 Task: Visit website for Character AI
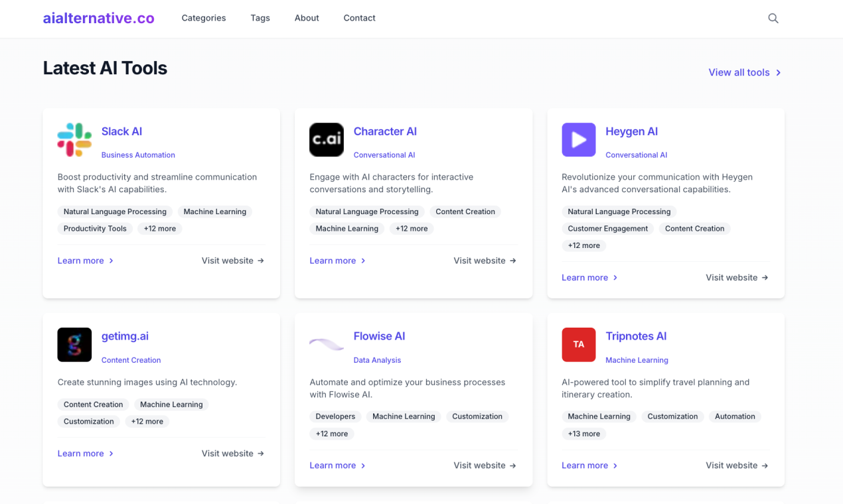tap(485, 261)
